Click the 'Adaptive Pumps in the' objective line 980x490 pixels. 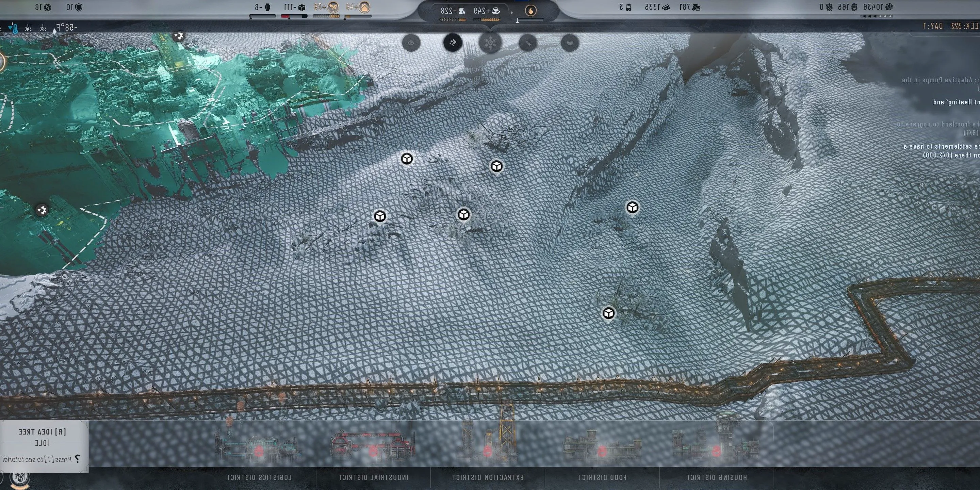click(x=941, y=80)
